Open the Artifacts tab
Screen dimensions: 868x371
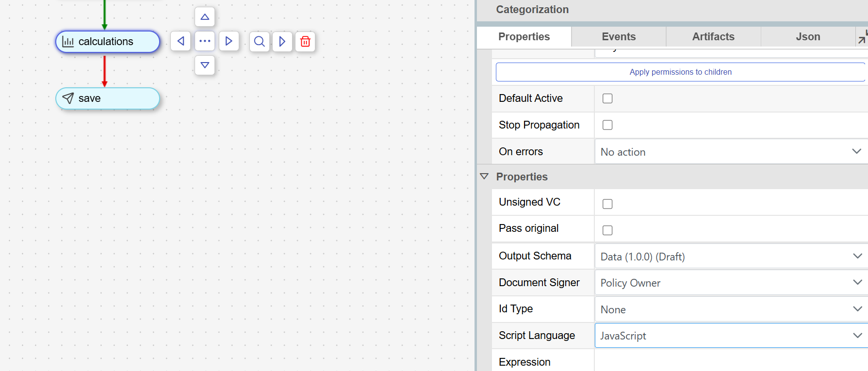[713, 37]
